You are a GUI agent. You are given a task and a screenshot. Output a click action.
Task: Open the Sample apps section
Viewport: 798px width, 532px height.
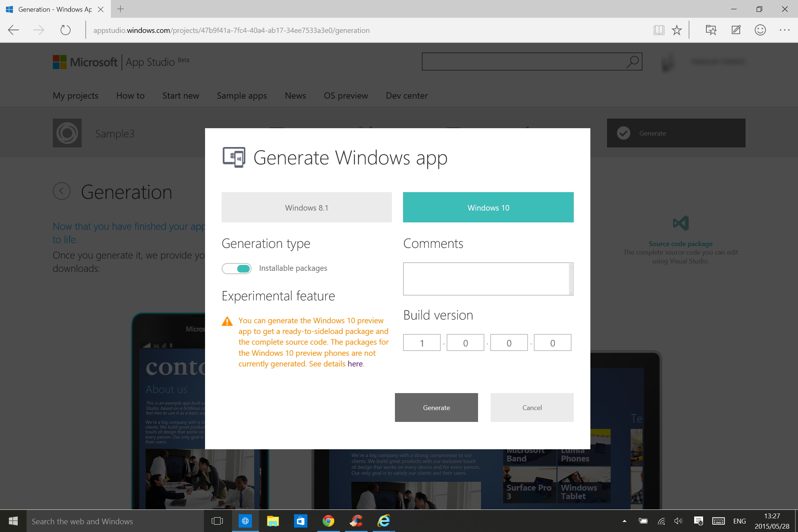pos(242,96)
